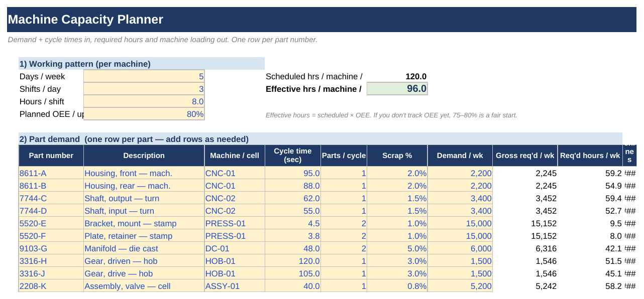Select the Demand / wk column header

[460, 156]
